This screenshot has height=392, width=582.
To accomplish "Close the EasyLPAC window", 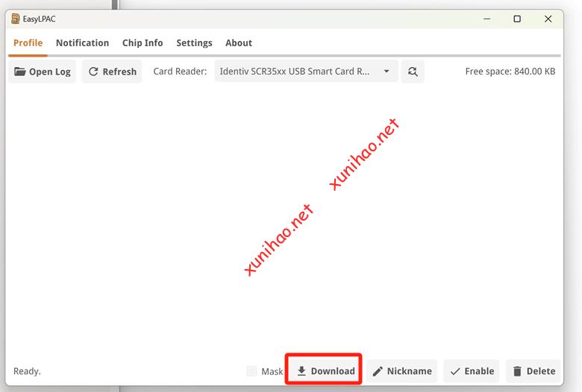I will 548,19.
